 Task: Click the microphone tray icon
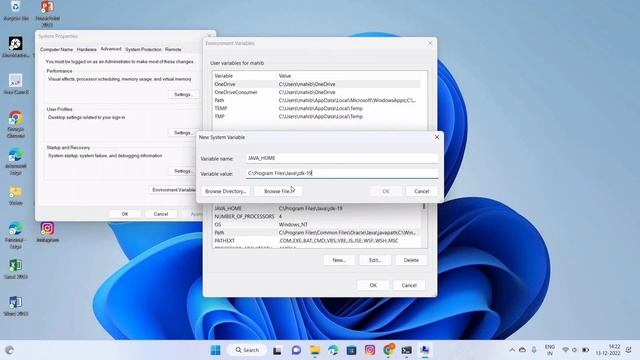pyautogui.click(x=534, y=350)
